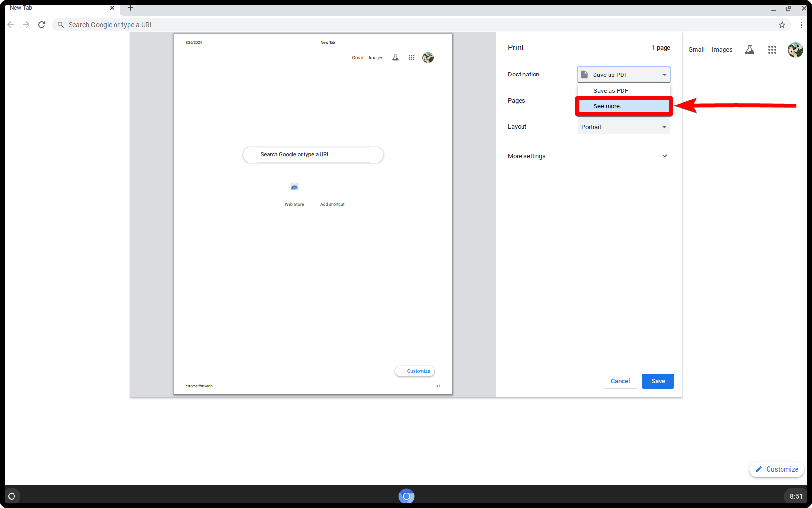Close the New Tab tab
Screen dimensions: 812x508
tap(112, 8)
